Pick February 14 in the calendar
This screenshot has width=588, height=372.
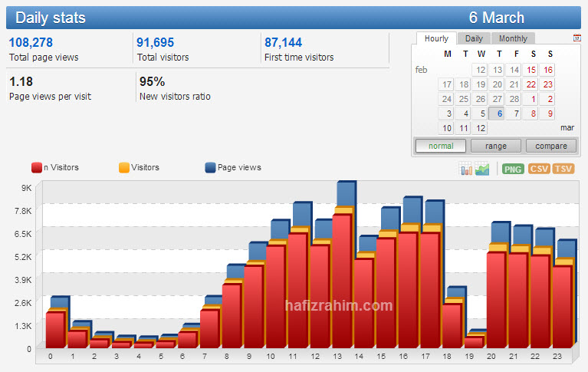tap(513, 70)
